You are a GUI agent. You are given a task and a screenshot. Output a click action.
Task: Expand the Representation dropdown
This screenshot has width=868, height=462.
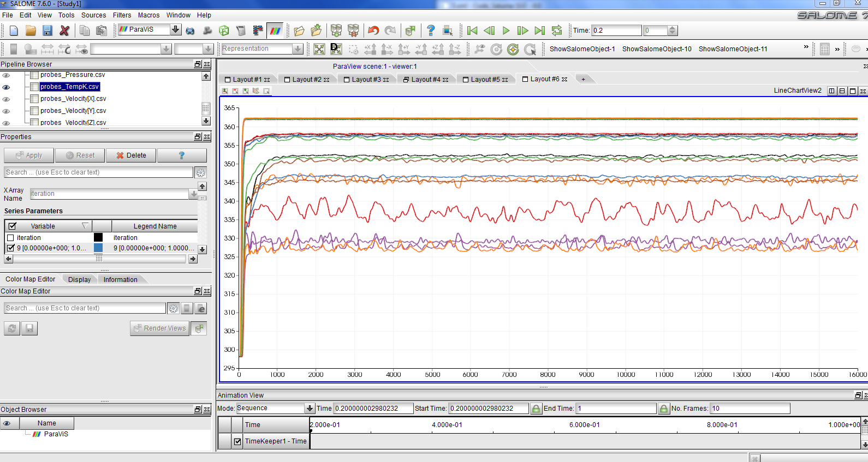(298, 49)
